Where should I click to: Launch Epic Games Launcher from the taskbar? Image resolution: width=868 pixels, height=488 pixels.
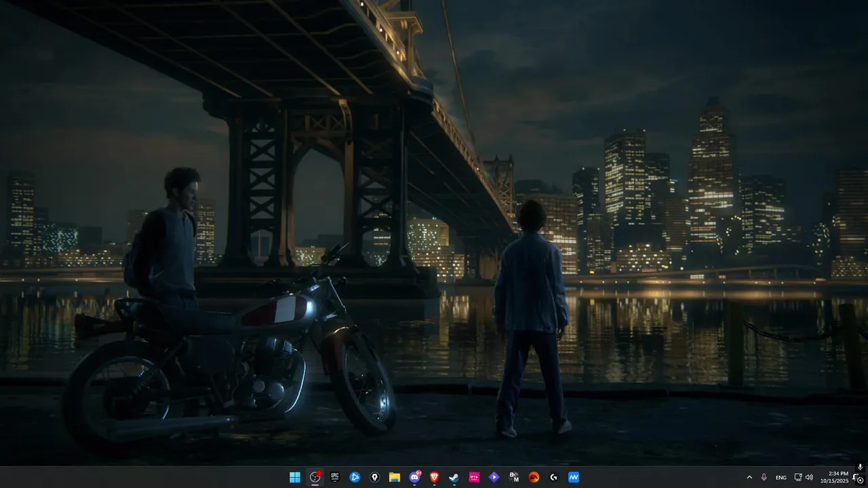(x=335, y=477)
